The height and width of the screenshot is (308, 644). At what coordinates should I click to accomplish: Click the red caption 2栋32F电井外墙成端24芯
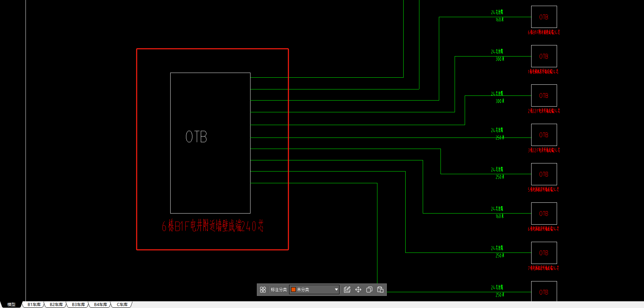(544, 111)
